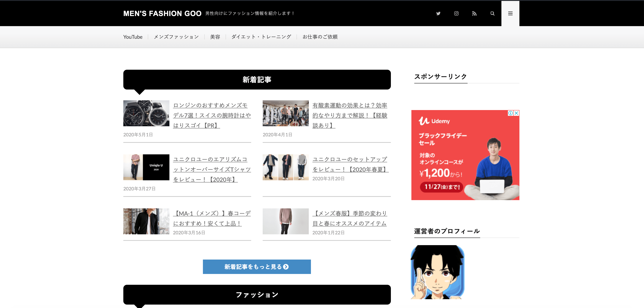
Task: Click the search magnifier icon
Action: click(x=492, y=14)
